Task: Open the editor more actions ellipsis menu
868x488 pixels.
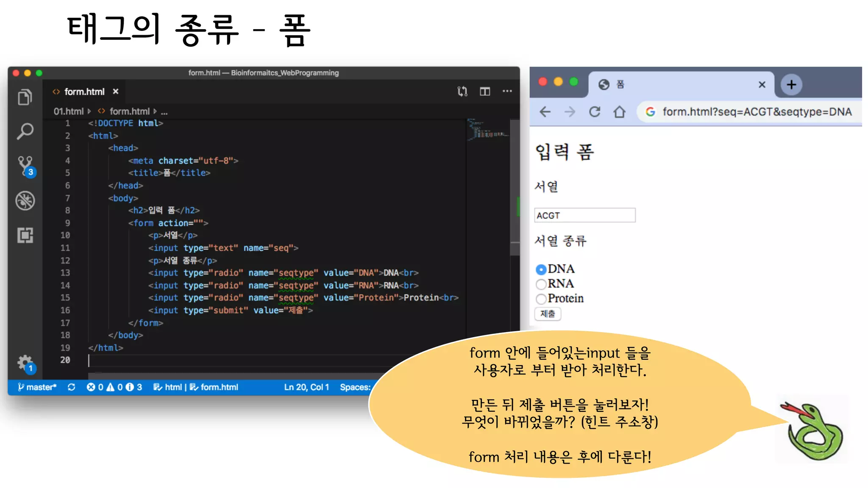Action: (507, 91)
